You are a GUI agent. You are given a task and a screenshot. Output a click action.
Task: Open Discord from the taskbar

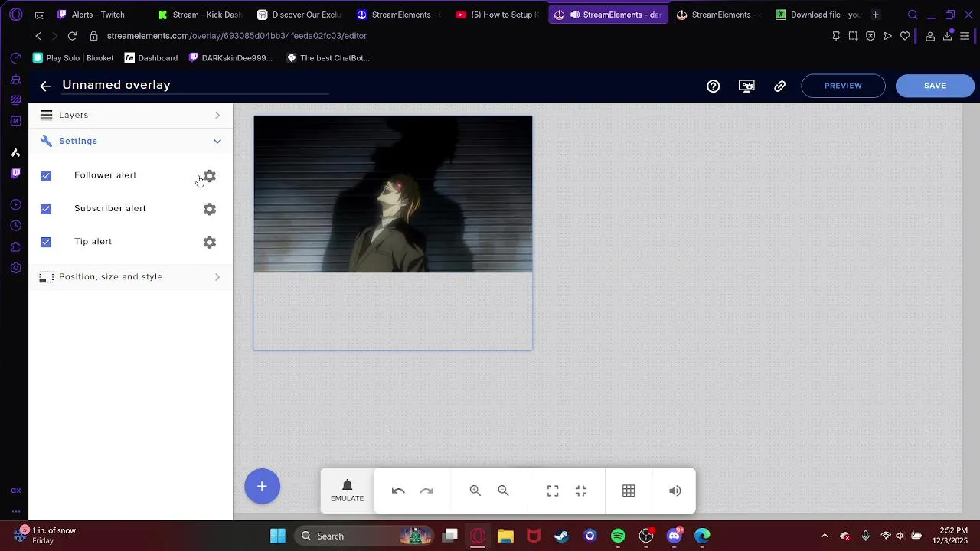[x=675, y=536]
